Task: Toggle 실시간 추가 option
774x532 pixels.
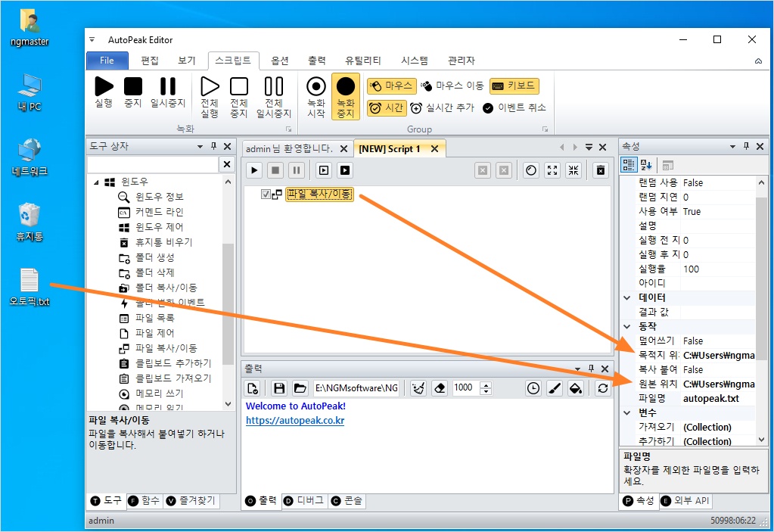Action: pos(443,107)
